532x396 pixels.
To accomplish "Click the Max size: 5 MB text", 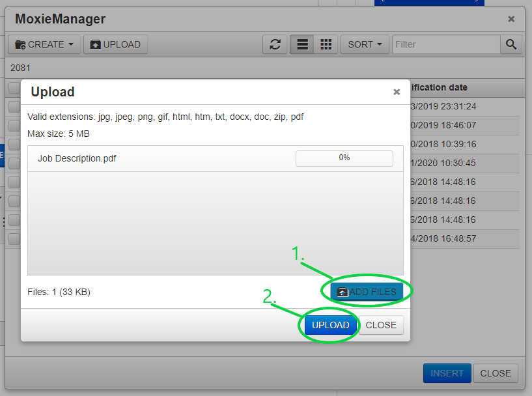I will click(x=59, y=134).
